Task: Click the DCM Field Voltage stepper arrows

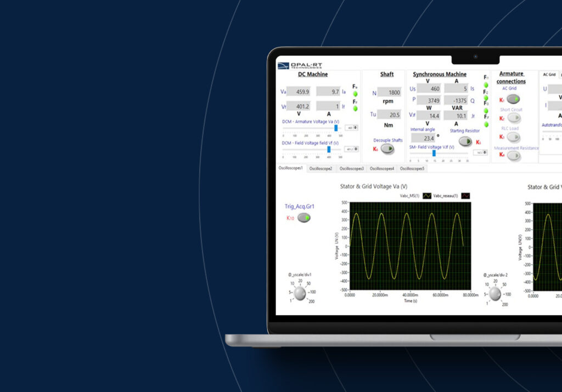Action: pos(356,149)
